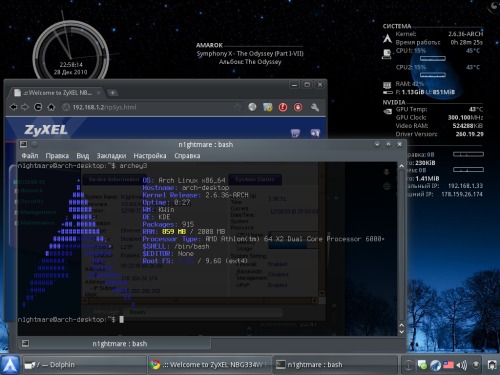Image resolution: width=500 pixels, height=375 pixels.
Task: Click the terminal scrollbar down arrow
Action: click(401, 332)
